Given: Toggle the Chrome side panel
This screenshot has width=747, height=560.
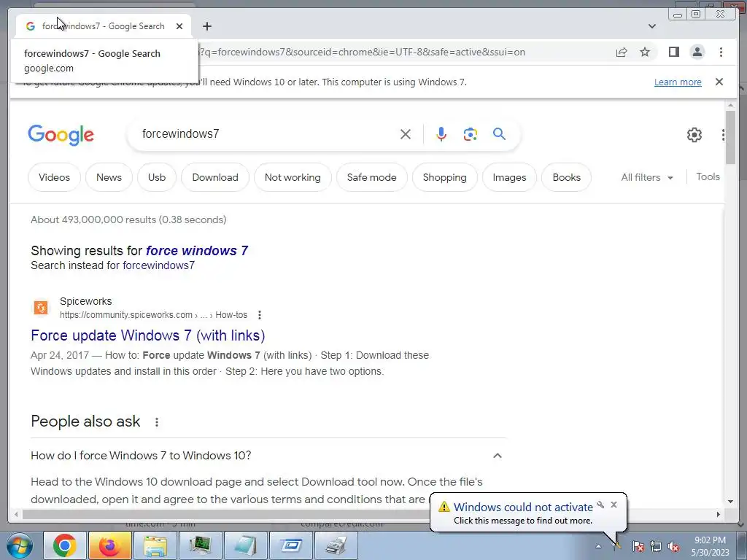Looking at the screenshot, I should click(x=673, y=52).
